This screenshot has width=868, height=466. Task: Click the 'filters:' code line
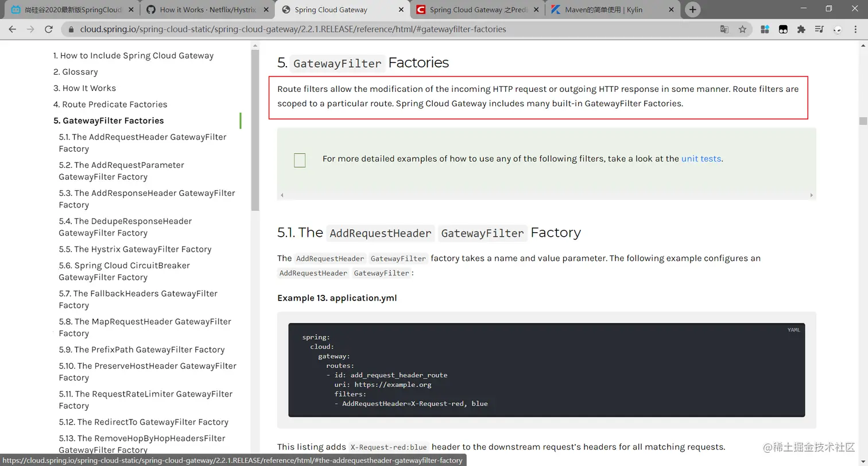click(x=350, y=394)
